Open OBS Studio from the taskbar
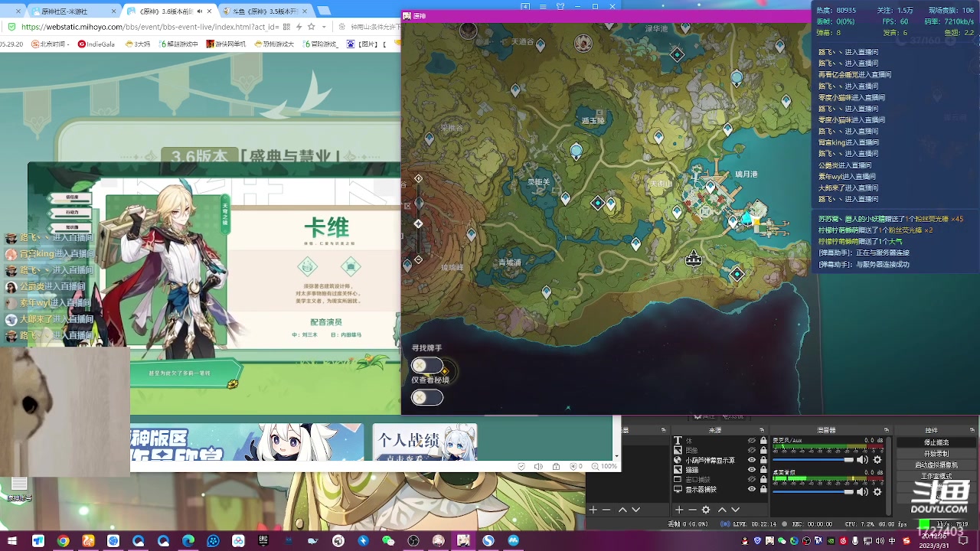 (413, 541)
